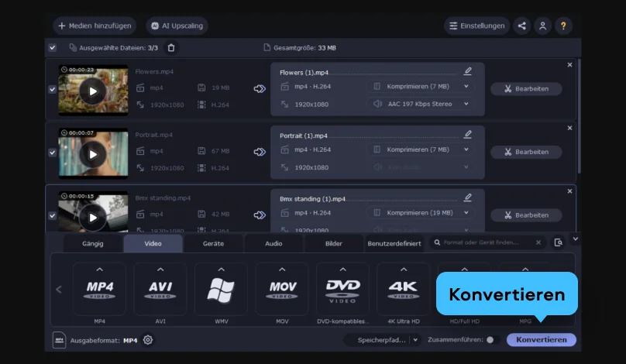Rename Portrait (1).mp4 with pencil icon

467,135
